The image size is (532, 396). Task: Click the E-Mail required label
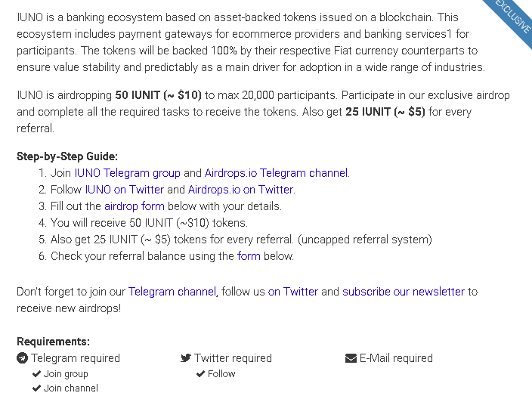coord(396,358)
